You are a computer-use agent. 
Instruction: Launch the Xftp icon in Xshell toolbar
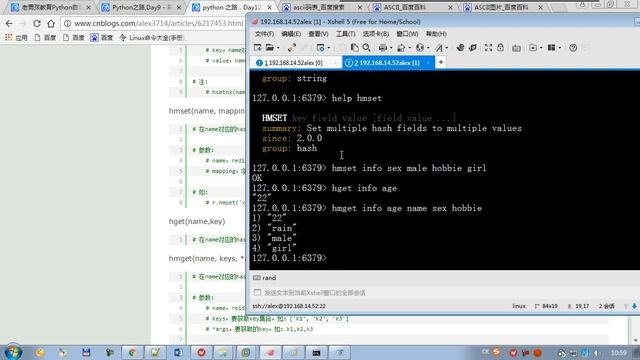pyautogui.click(x=460, y=48)
